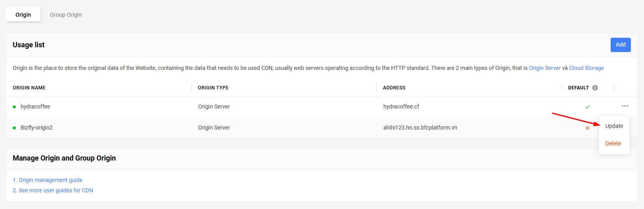
Task: Click the info icon next to DEFAULT
Action: coord(595,88)
